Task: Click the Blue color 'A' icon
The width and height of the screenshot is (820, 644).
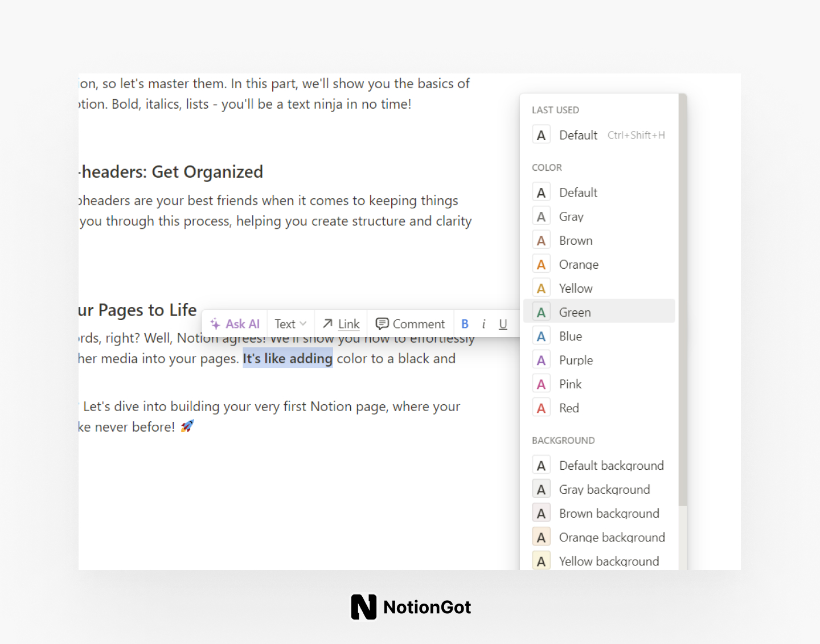Action: [541, 335]
